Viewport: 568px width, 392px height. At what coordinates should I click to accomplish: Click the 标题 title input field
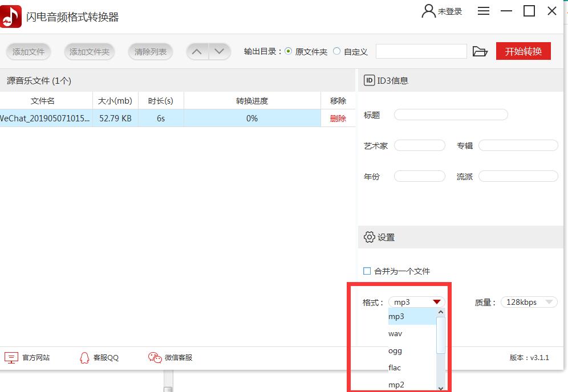point(451,115)
